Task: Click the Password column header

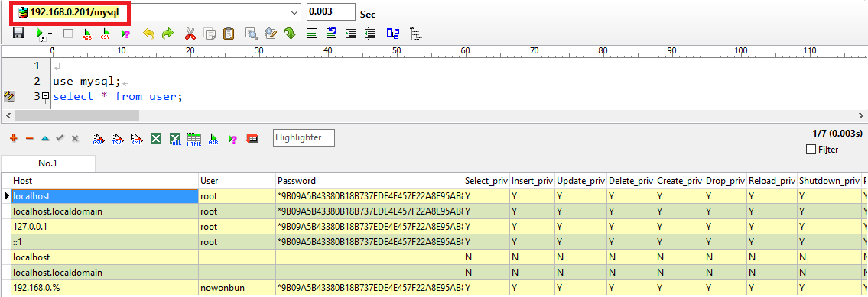Action: tap(369, 181)
